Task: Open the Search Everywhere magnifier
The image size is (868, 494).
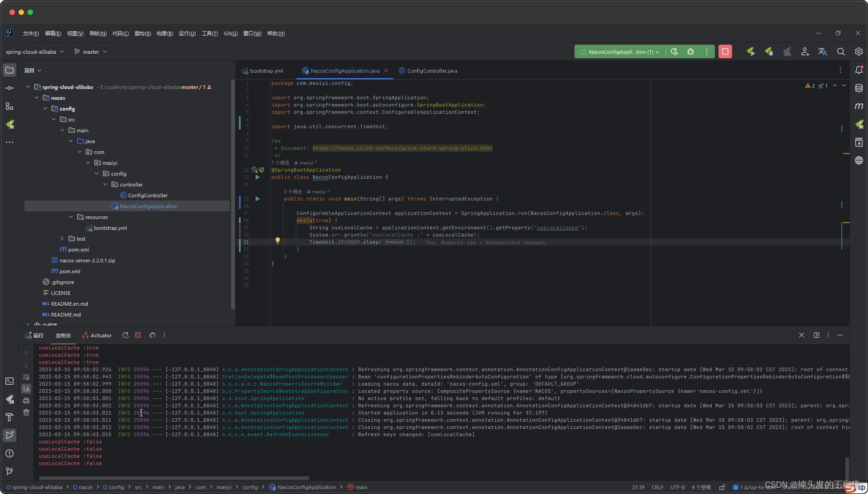Action: [840, 51]
